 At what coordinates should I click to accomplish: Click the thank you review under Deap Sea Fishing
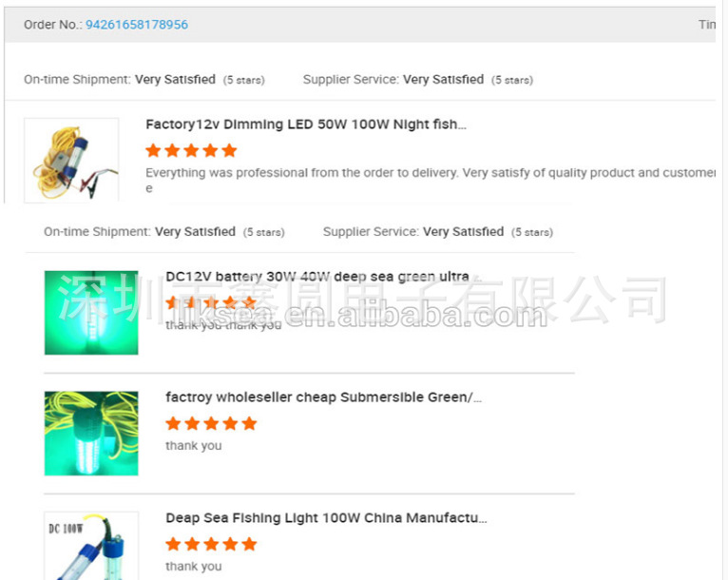point(194,567)
